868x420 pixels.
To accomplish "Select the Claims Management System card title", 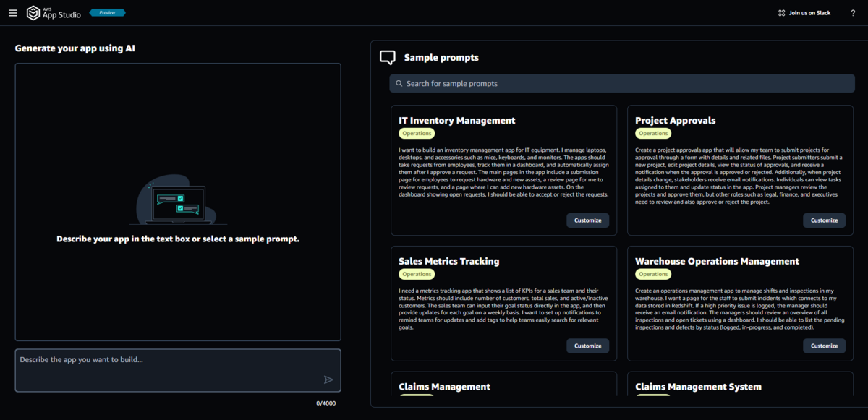I will 698,387.
